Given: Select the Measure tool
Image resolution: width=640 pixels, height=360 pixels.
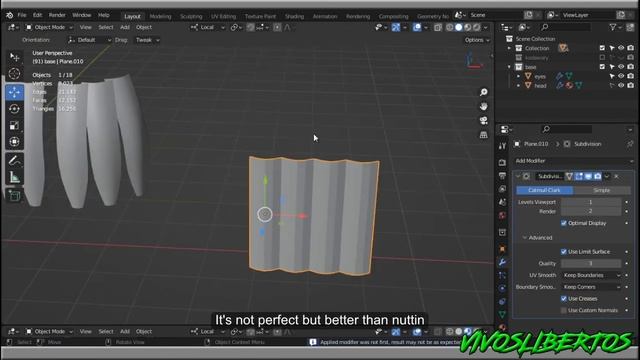Looking at the screenshot, I should [x=15, y=178].
